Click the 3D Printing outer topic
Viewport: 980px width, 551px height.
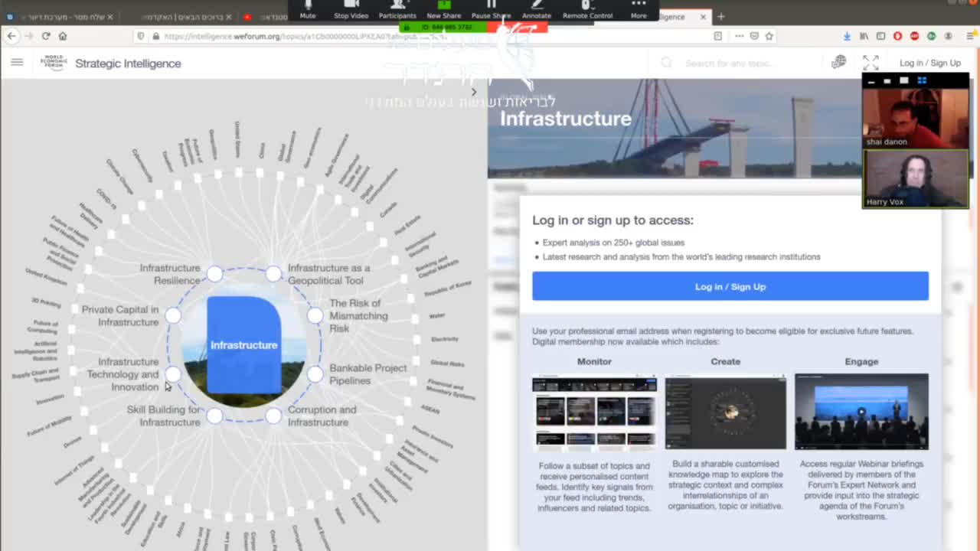[46, 302]
